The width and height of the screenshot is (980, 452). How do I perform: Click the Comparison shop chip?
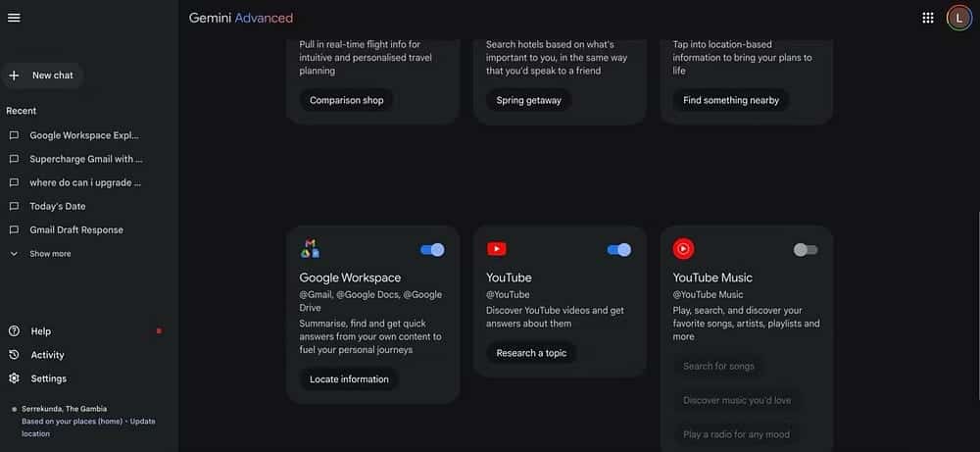[x=346, y=100]
